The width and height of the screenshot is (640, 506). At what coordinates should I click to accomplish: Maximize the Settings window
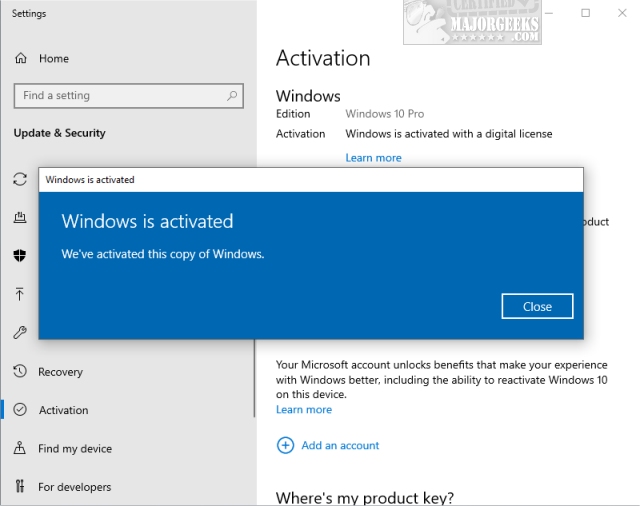point(585,13)
